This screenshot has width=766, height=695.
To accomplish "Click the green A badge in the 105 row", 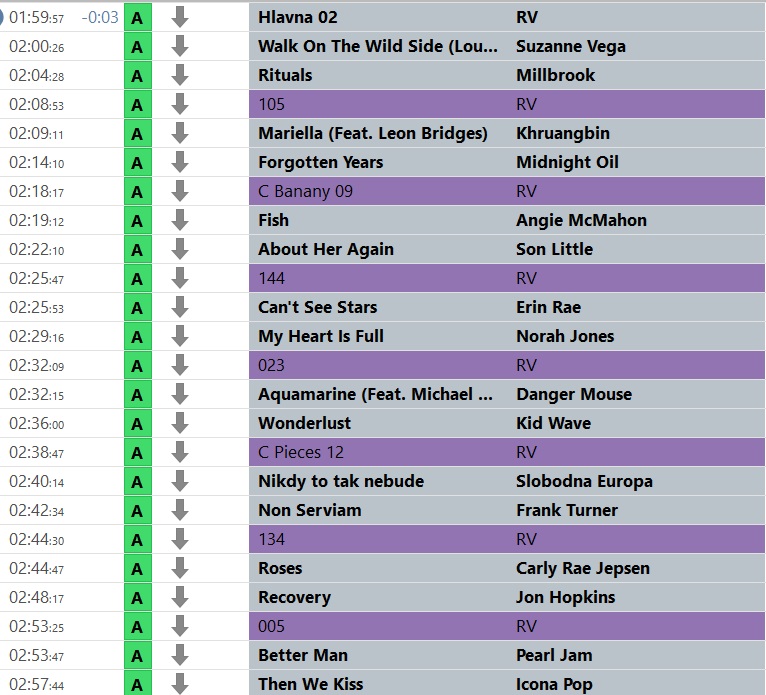I will tap(138, 105).
